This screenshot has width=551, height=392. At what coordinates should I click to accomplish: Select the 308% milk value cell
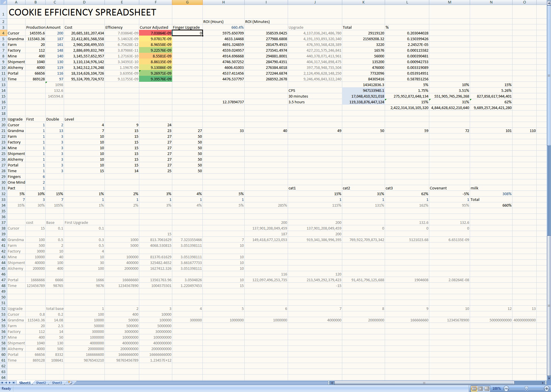[x=491, y=194]
